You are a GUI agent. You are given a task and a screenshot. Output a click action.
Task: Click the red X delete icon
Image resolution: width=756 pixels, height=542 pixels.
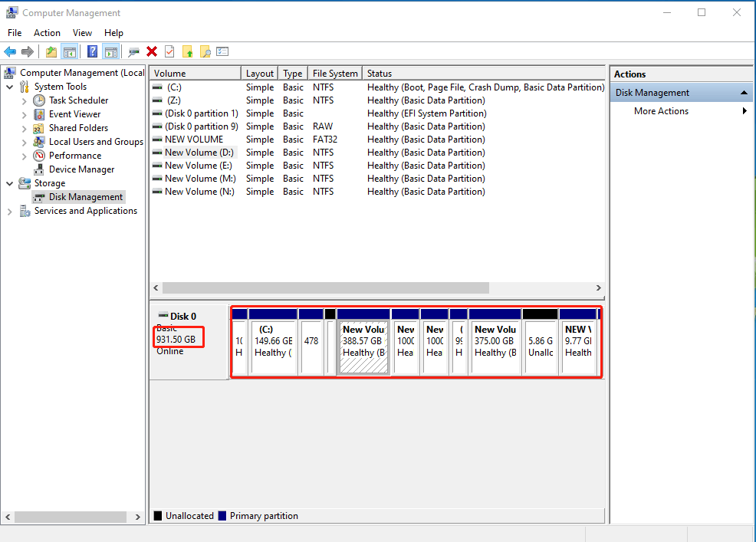coord(152,51)
